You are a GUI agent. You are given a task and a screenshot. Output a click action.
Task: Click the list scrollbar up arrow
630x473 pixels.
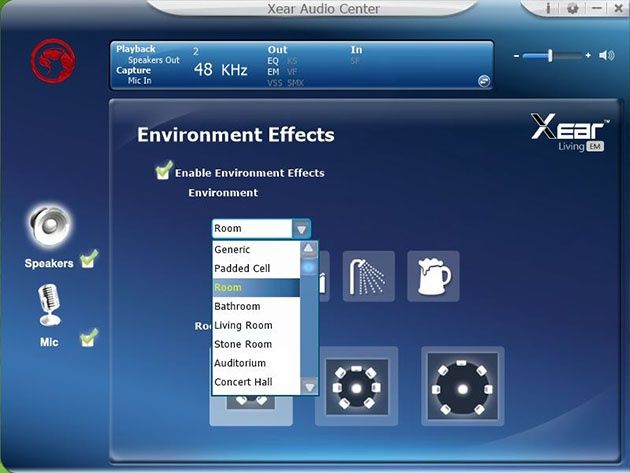coord(309,248)
